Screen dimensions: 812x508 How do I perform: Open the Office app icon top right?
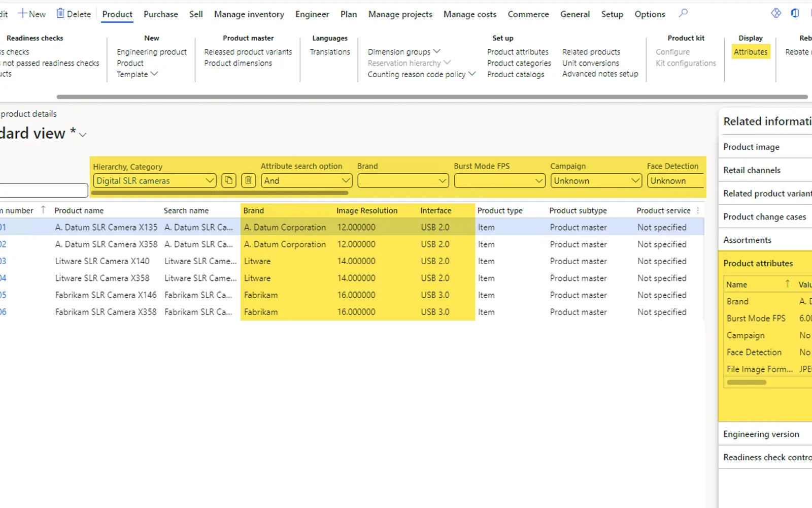coord(795,13)
